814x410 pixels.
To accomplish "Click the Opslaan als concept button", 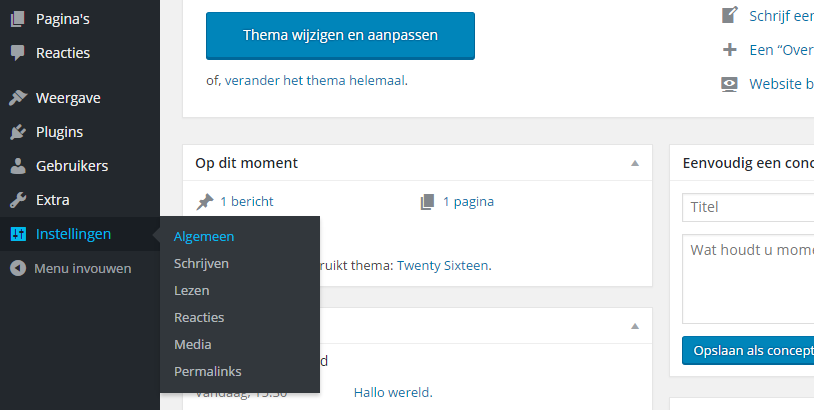I will pyautogui.click(x=747, y=351).
